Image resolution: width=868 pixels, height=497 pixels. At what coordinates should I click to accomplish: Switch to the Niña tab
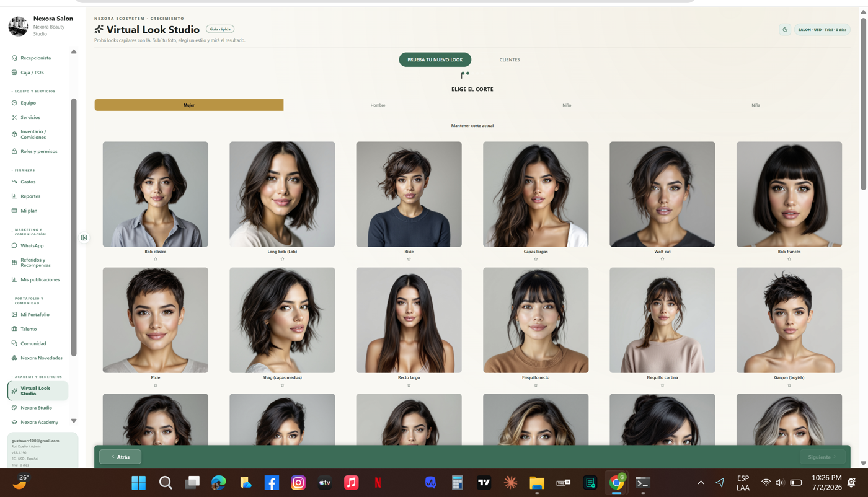click(x=756, y=105)
